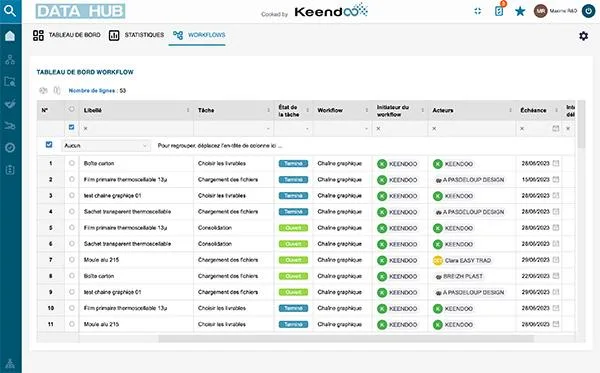
Task: Open calendar icon for row 7 date
Action: tap(556, 260)
